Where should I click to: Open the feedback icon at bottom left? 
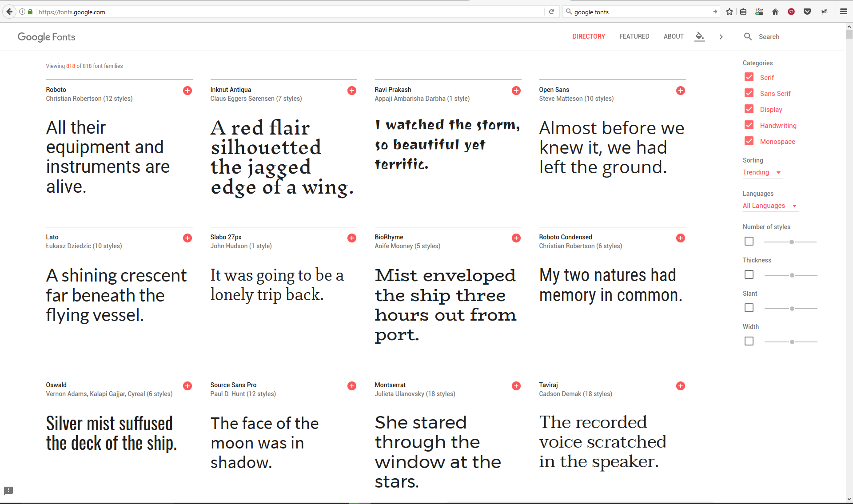(x=8, y=491)
